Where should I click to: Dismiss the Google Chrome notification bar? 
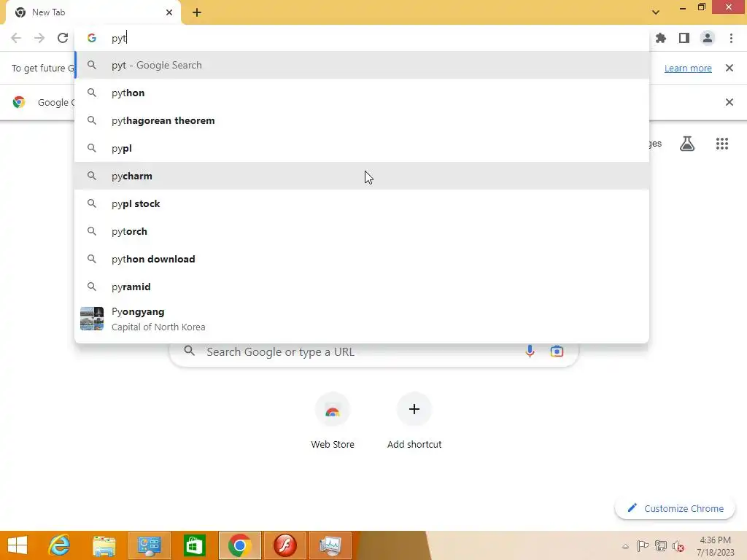click(729, 102)
